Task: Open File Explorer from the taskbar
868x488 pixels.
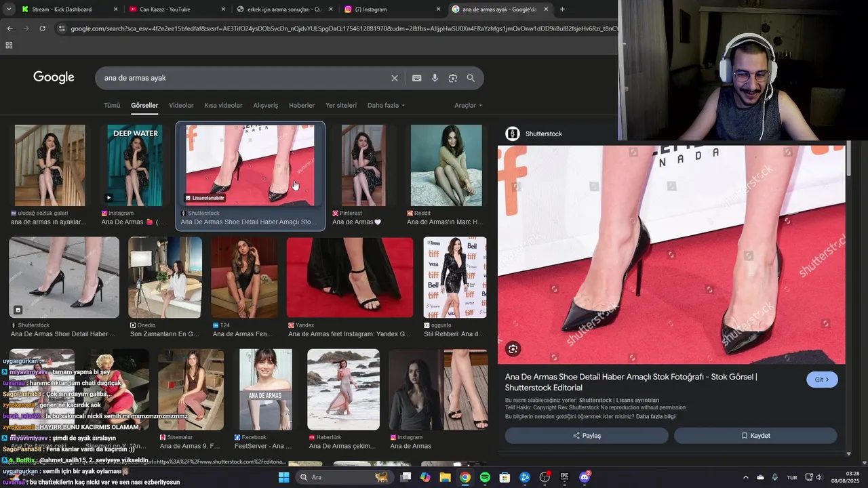Action: click(445, 477)
